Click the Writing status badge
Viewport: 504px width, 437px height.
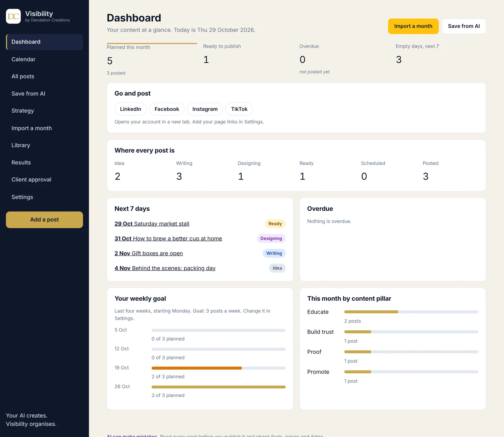tap(274, 253)
